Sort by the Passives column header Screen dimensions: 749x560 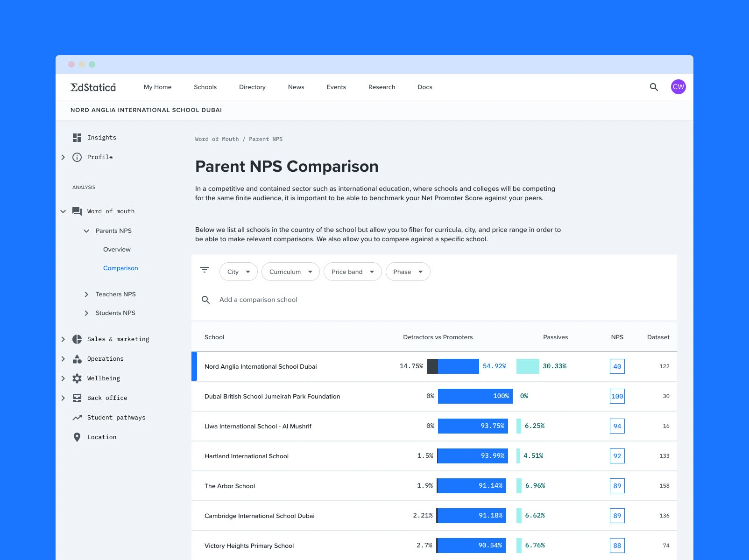[556, 337]
